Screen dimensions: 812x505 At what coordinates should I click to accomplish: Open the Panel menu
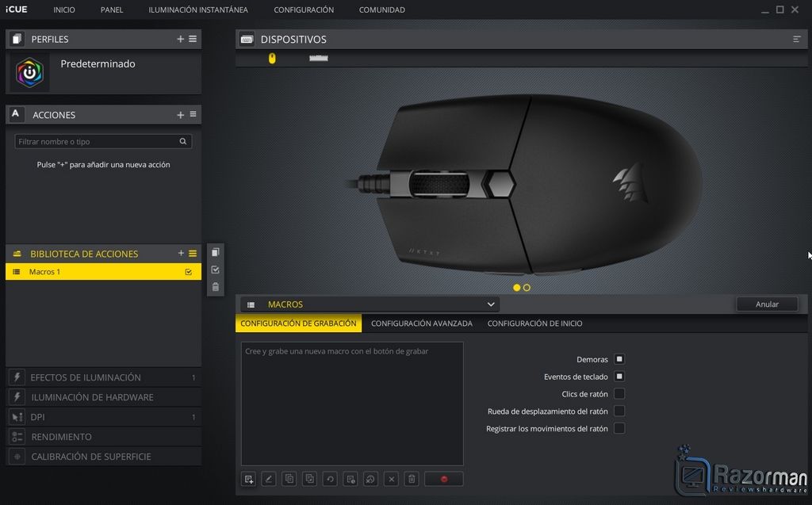pos(112,10)
